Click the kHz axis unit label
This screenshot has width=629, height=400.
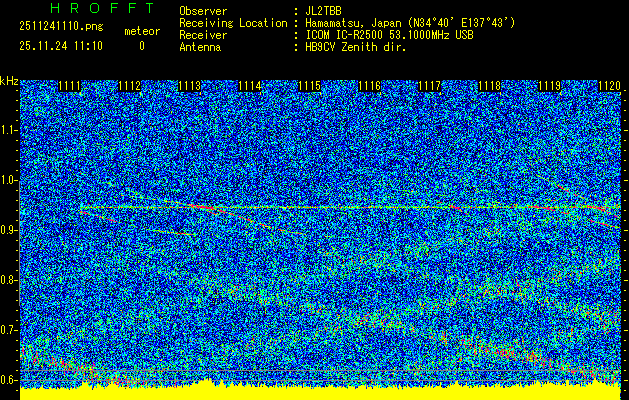(x=9, y=80)
